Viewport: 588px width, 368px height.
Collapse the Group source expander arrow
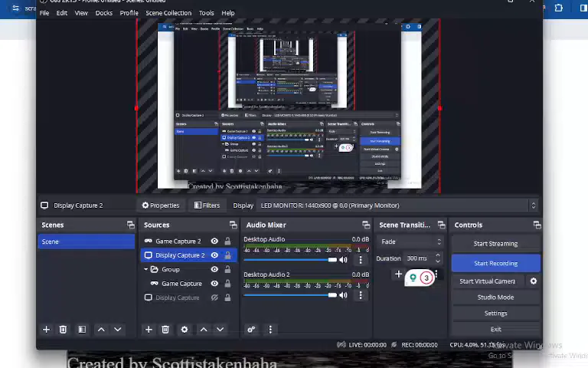pos(146,269)
